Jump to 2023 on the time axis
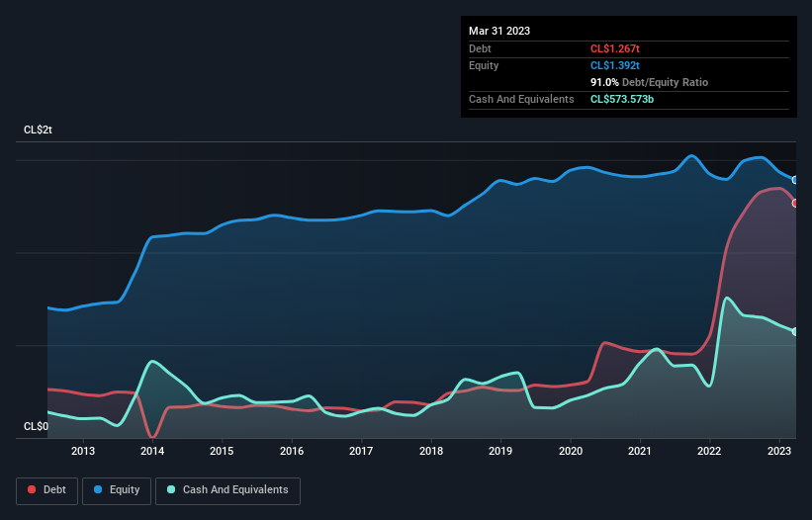 (779, 452)
